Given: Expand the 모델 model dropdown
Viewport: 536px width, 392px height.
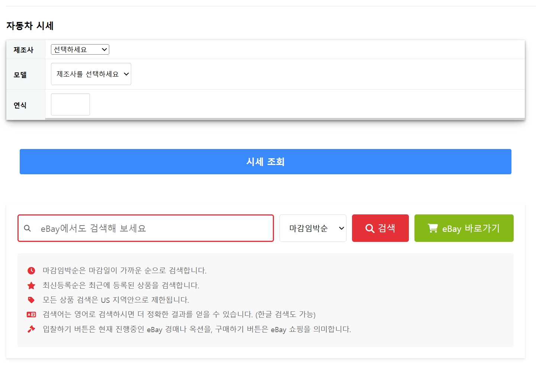Looking at the screenshot, I should click(91, 74).
